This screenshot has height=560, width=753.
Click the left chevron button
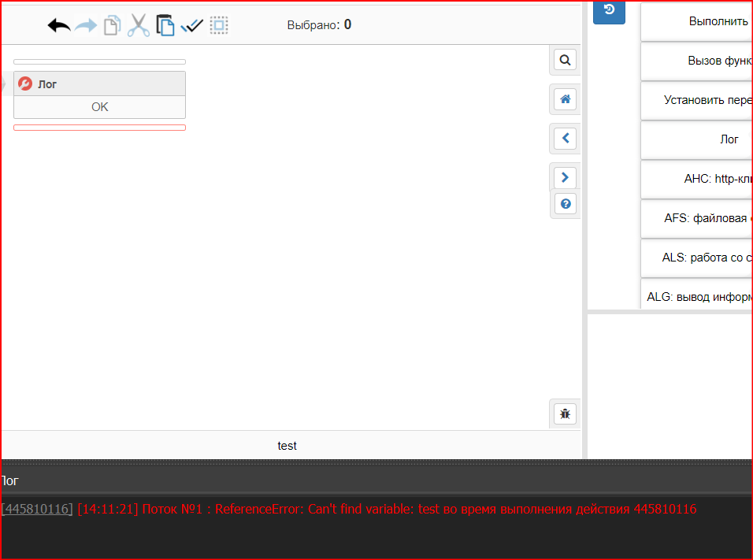tap(565, 139)
